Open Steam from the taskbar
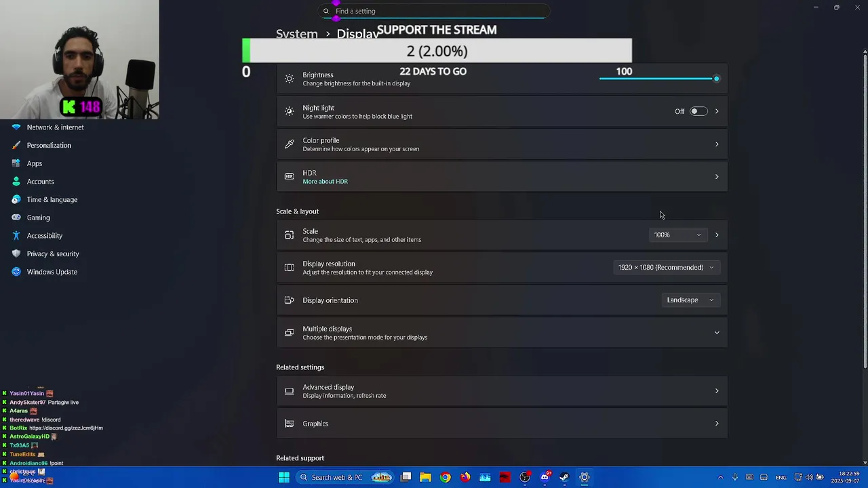 [564, 477]
